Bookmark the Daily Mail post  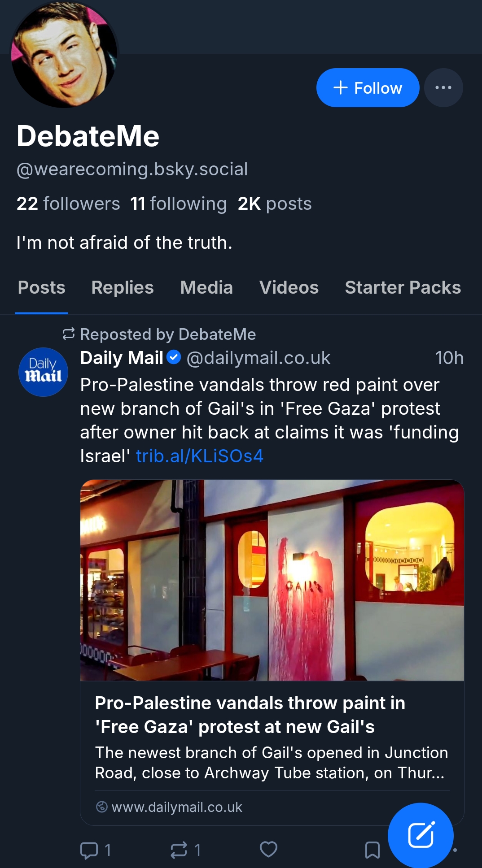[x=372, y=850]
